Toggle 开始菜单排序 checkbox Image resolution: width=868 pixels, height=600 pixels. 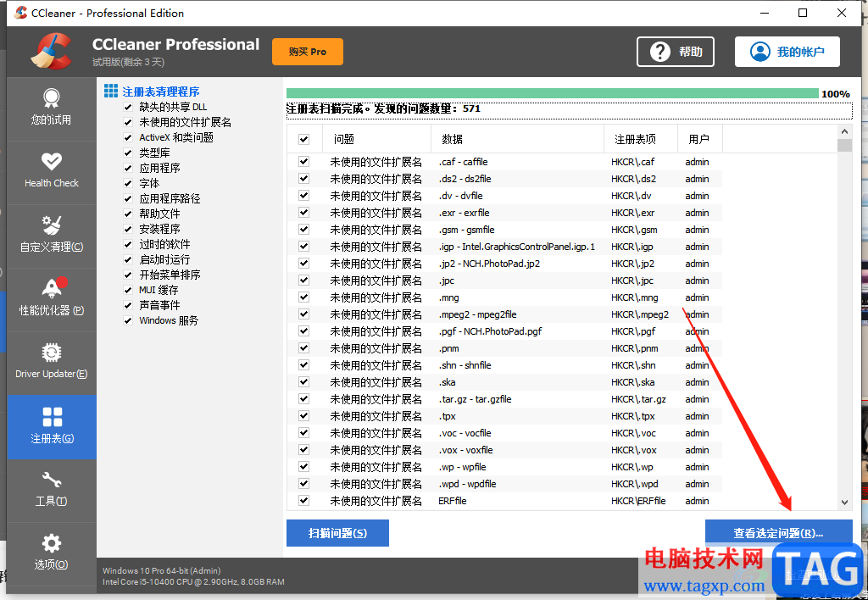click(x=128, y=275)
